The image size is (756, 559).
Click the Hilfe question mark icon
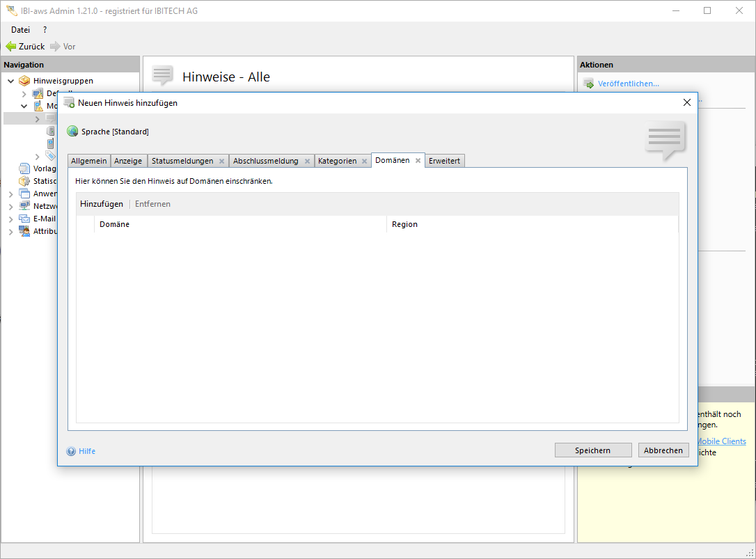click(71, 451)
